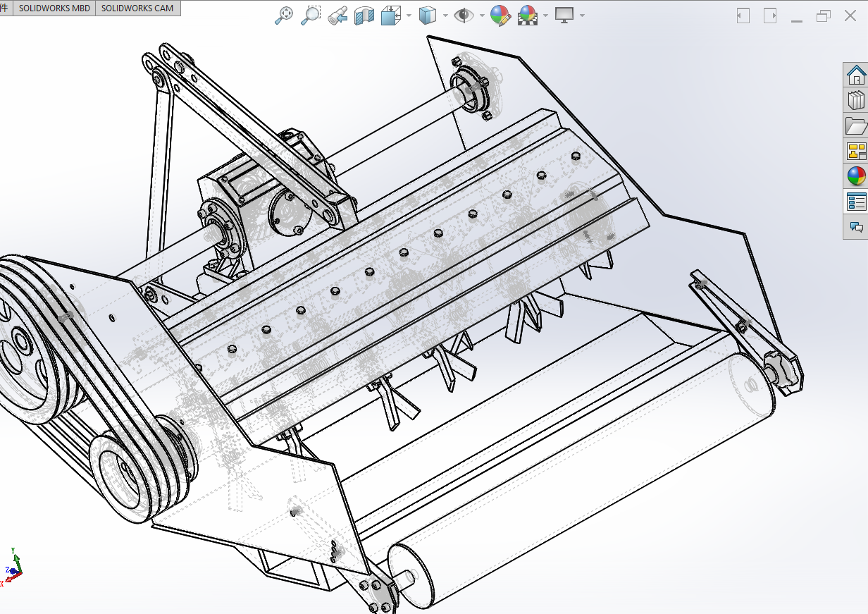Open the Design Library pane
The height and width of the screenshot is (614, 868).
(856, 100)
